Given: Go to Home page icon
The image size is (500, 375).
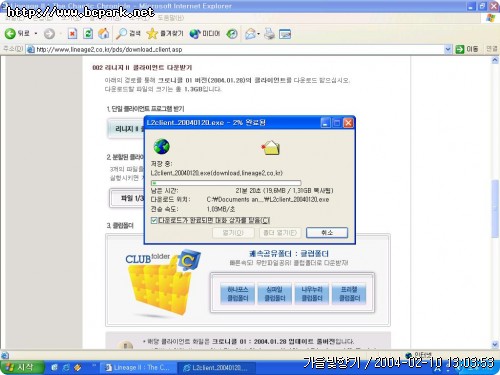Looking at the screenshot, I should click(x=104, y=33).
